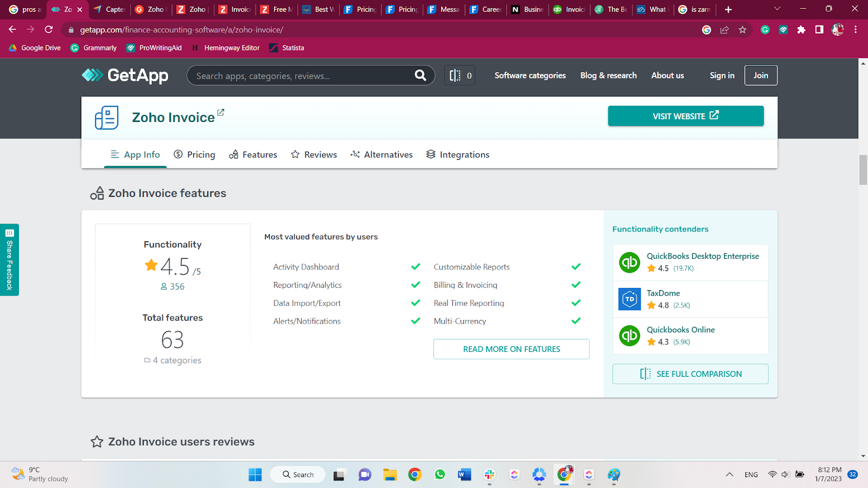Click the taskbar Search box
The width and height of the screenshot is (868, 488).
click(x=298, y=474)
